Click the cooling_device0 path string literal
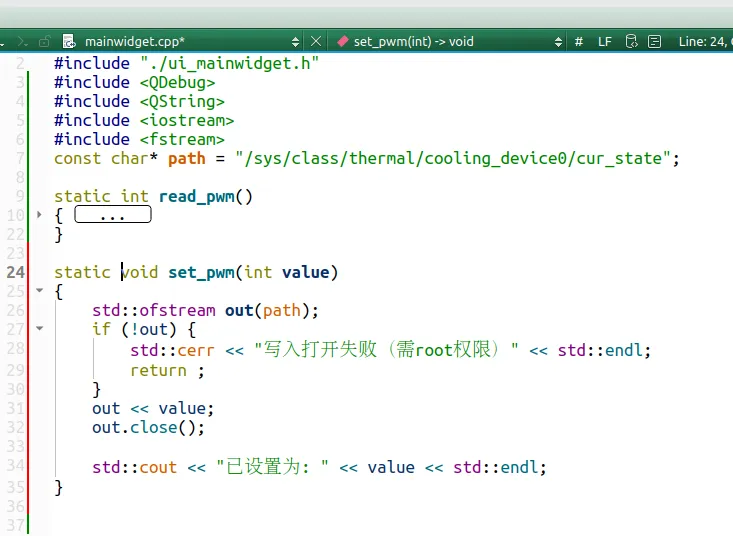The height and width of the screenshot is (536, 733). (x=453, y=158)
